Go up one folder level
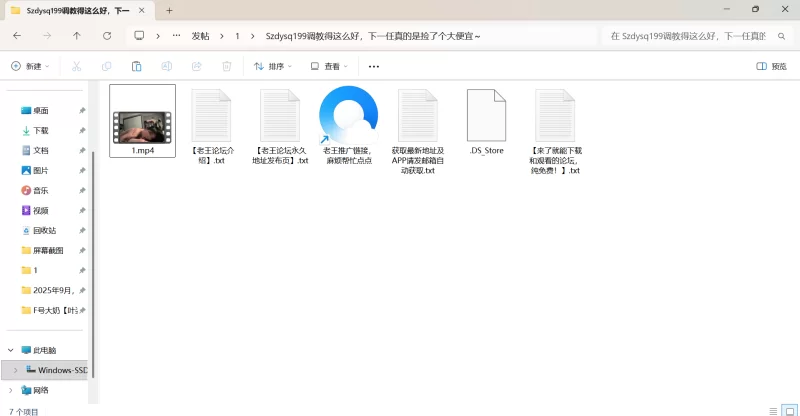The image size is (800, 416). click(x=77, y=35)
